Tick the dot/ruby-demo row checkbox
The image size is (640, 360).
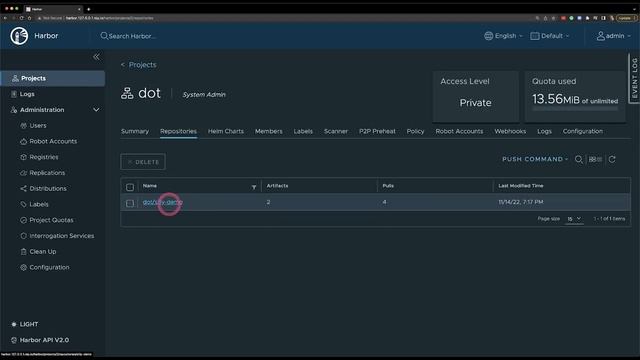[x=130, y=203]
